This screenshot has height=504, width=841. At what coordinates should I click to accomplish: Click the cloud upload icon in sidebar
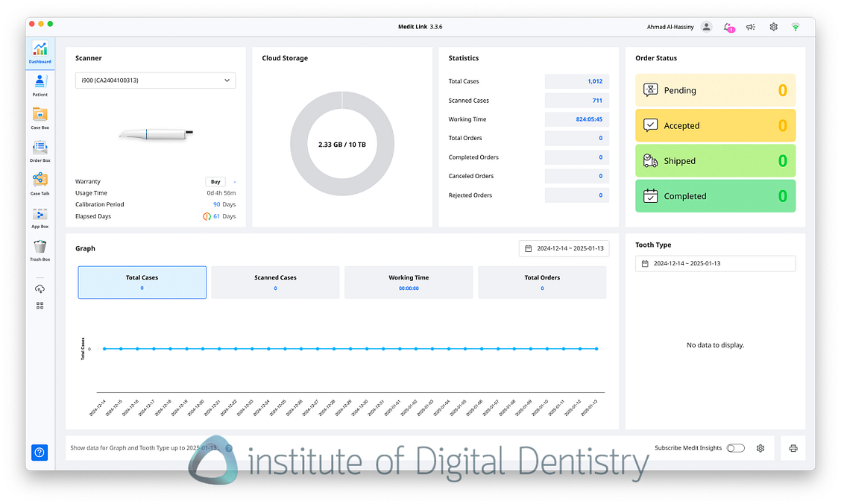pos(40,289)
